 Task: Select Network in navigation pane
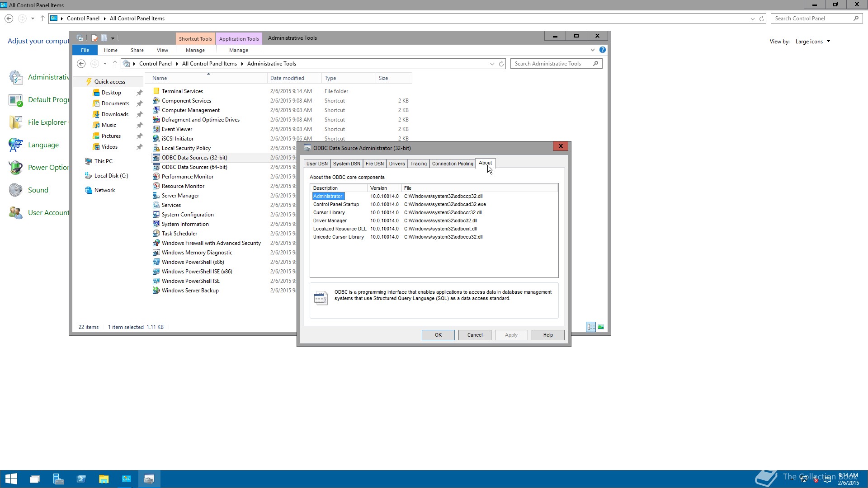[x=104, y=190]
